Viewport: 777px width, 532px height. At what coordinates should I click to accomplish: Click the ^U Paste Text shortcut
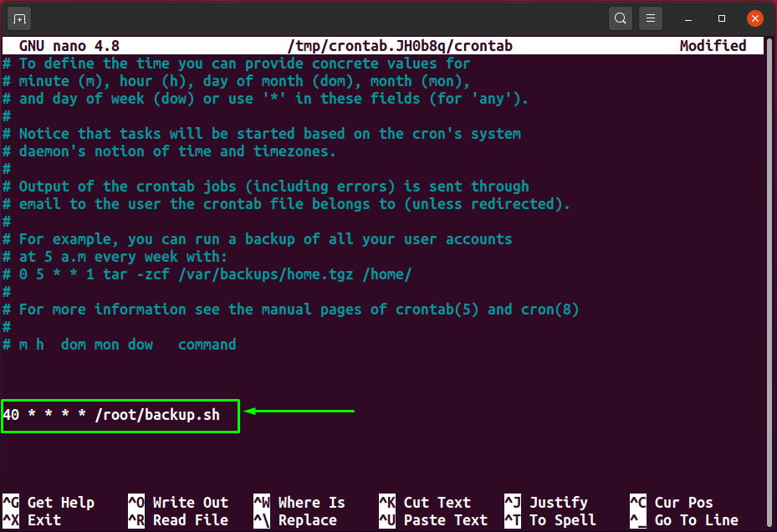point(433,520)
